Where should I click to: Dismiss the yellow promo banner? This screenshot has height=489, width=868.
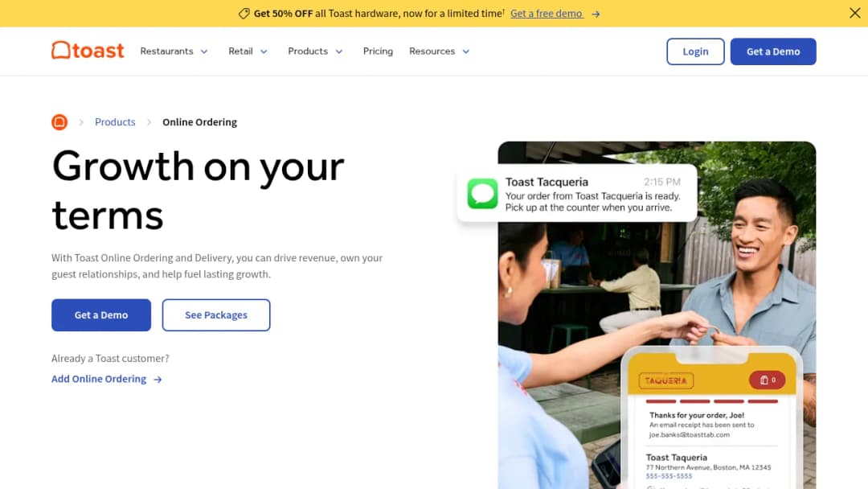click(854, 13)
